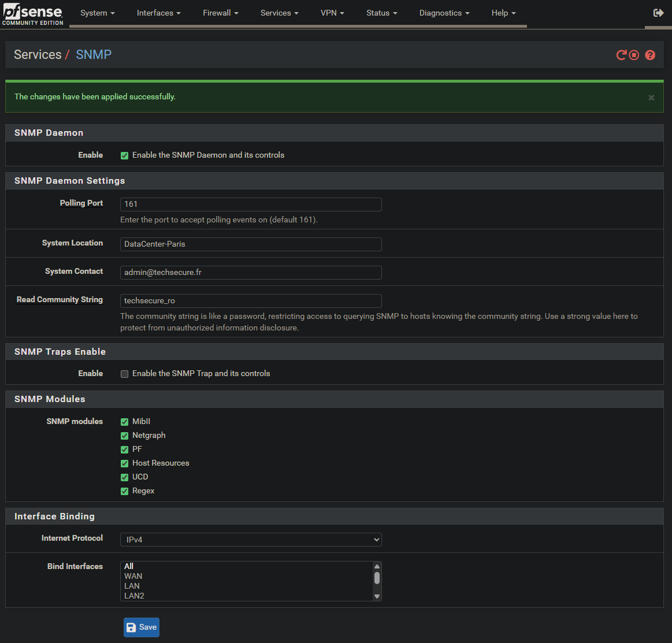Click the Services breadcrumb link
This screenshot has width=672, height=643.
click(x=38, y=55)
